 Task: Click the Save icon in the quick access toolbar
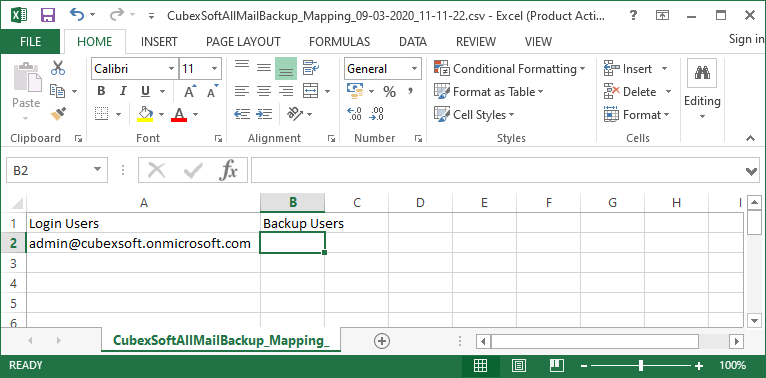(47, 15)
